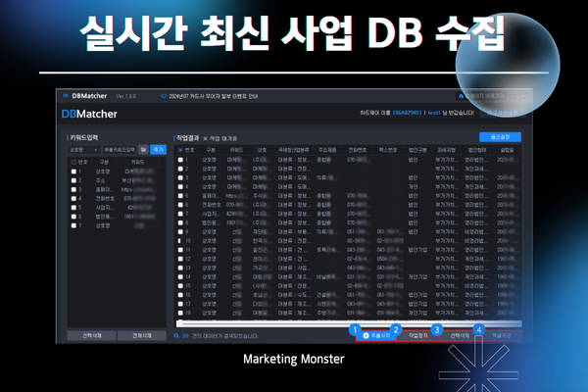This screenshot has width=588, height=392.
Task: Click the speaker announcement icon
Action: click(x=164, y=96)
